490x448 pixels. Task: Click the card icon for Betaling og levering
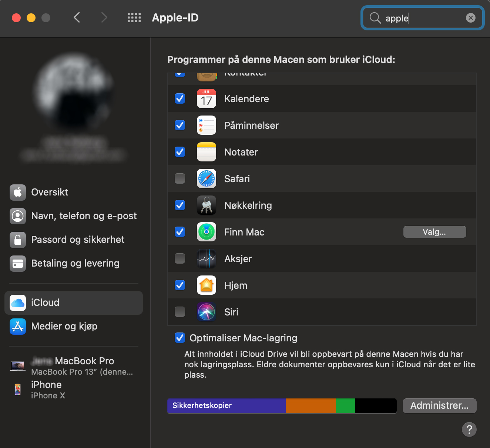[18, 263]
